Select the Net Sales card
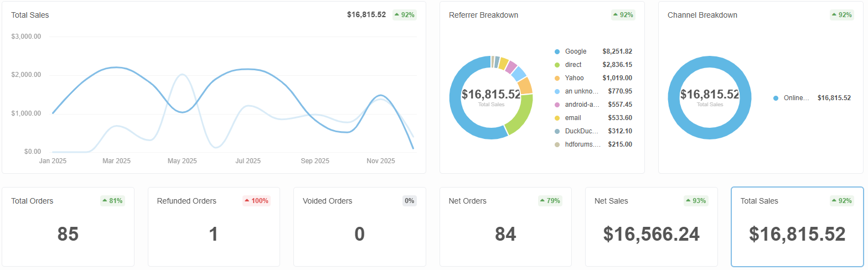Viewport: 868px width, 270px height. click(652, 227)
